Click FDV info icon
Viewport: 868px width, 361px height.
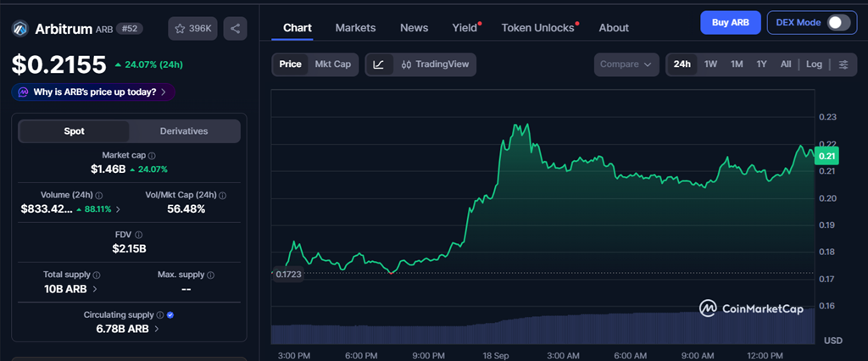click(x=139, y=236)
